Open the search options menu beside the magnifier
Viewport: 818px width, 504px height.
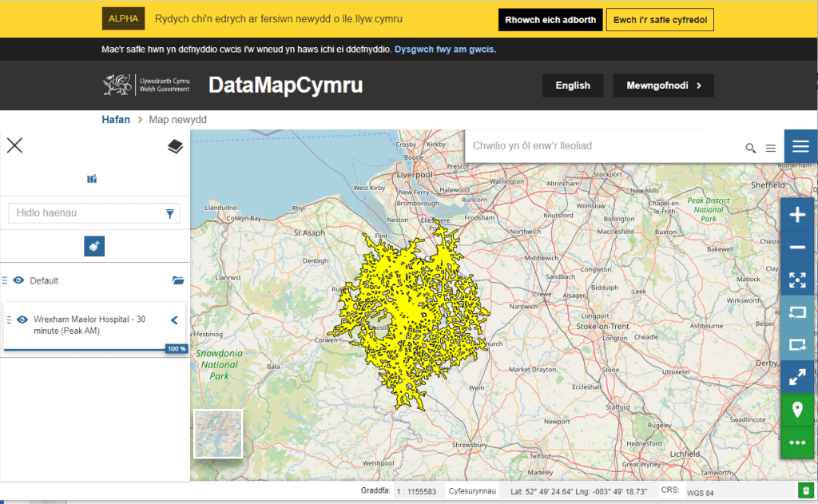(771, 148)
